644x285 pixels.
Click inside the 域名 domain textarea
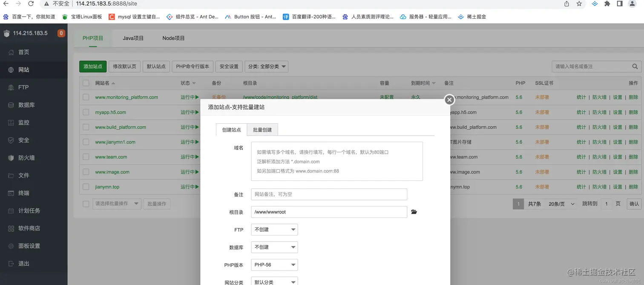tap(336, 161)
